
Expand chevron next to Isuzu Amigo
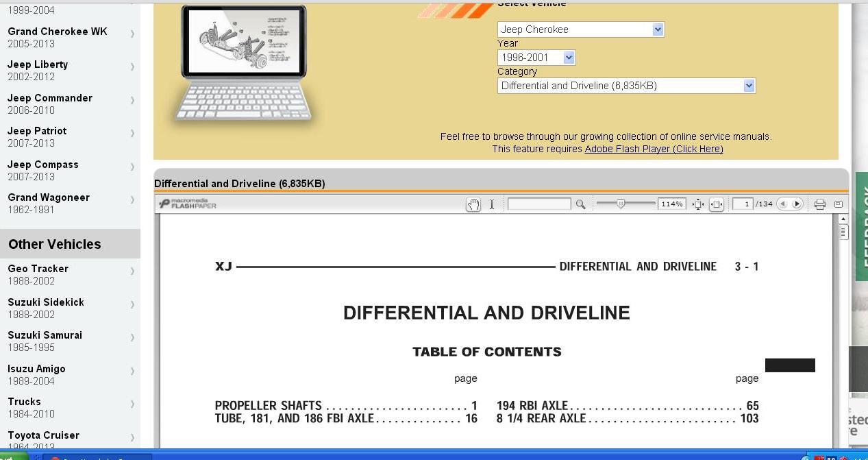(132, 371)
